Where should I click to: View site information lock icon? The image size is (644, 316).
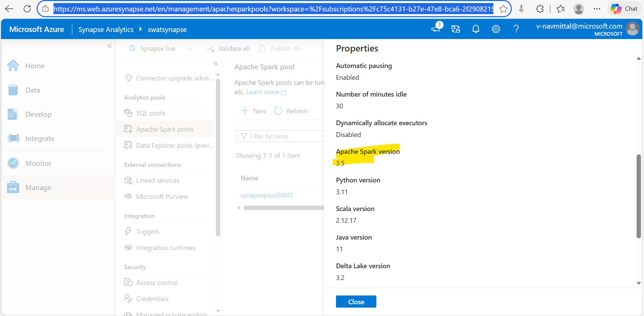click(45, 9)
